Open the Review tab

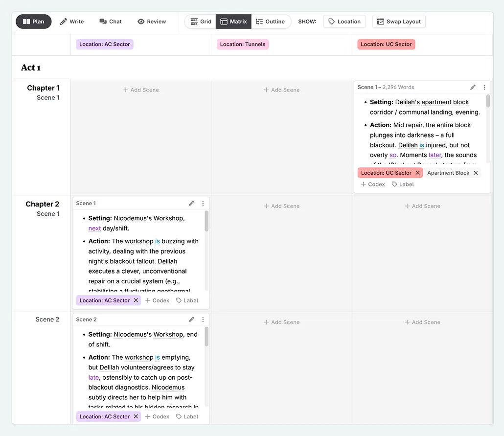152,22
